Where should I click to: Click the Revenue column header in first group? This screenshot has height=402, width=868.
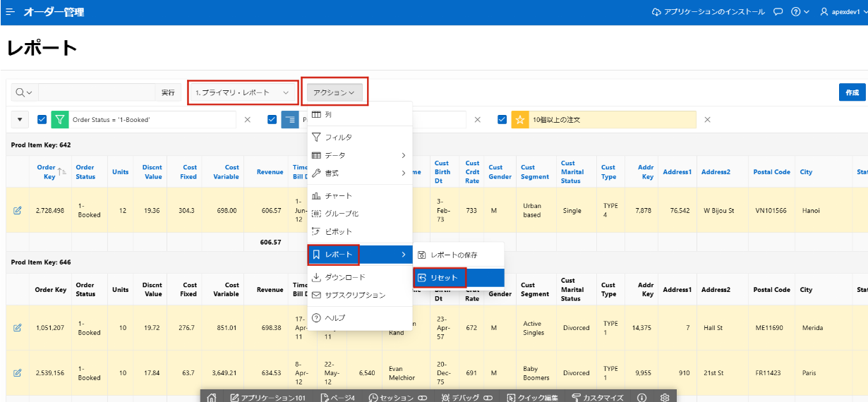(x=270, y=171)
